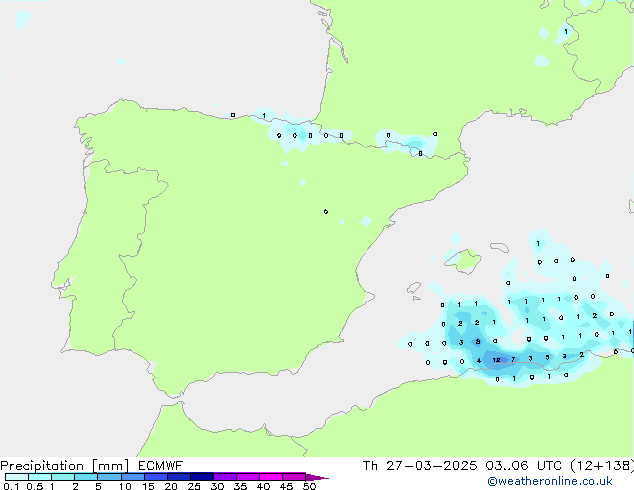Click the '12' precipitation value on the map
The image size is (634, 490).
point(497,360)
